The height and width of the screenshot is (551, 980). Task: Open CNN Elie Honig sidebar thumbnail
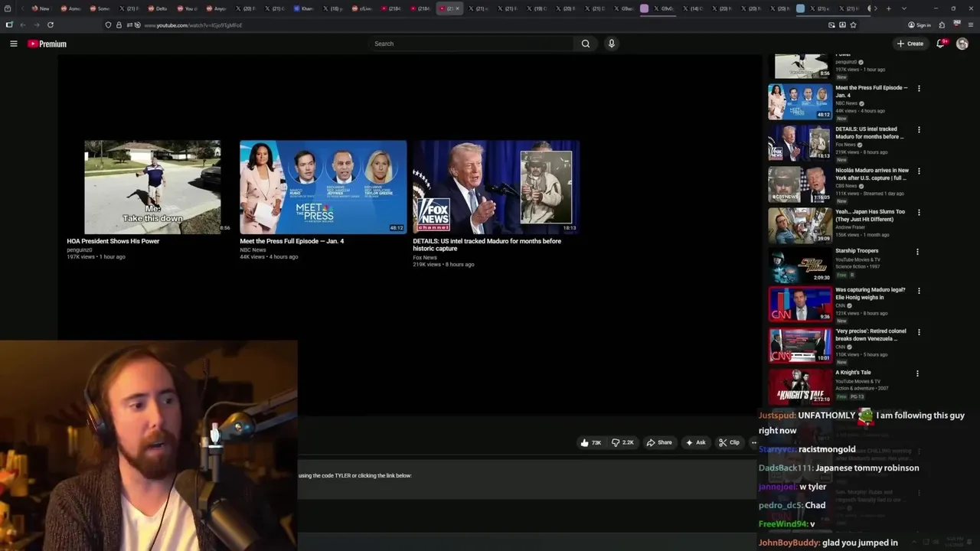pos(800,304)
